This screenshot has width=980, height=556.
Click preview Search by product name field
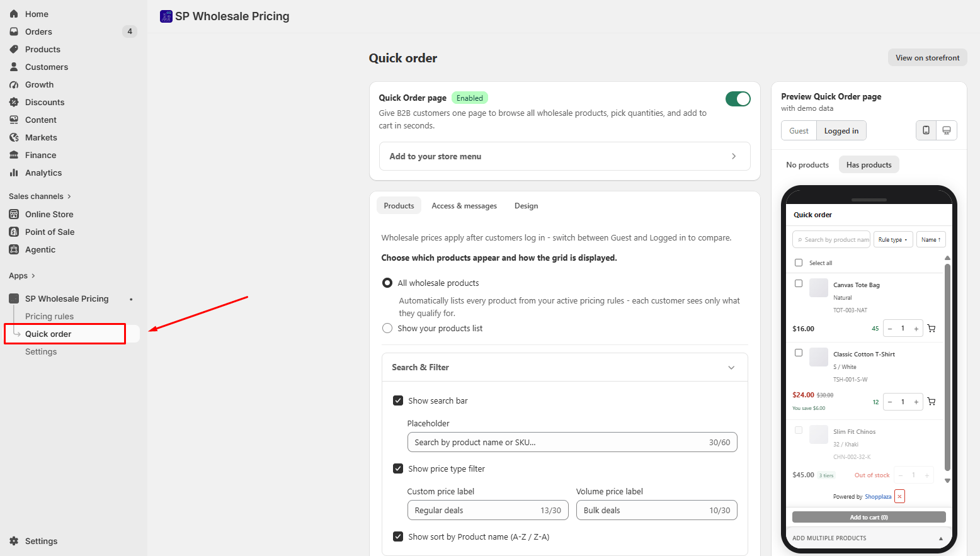tap(831, 239)
